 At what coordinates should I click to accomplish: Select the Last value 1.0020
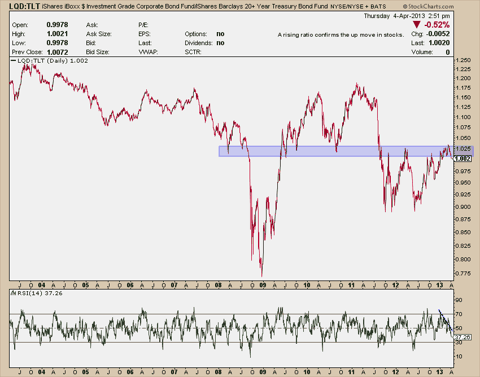[439, 43]
